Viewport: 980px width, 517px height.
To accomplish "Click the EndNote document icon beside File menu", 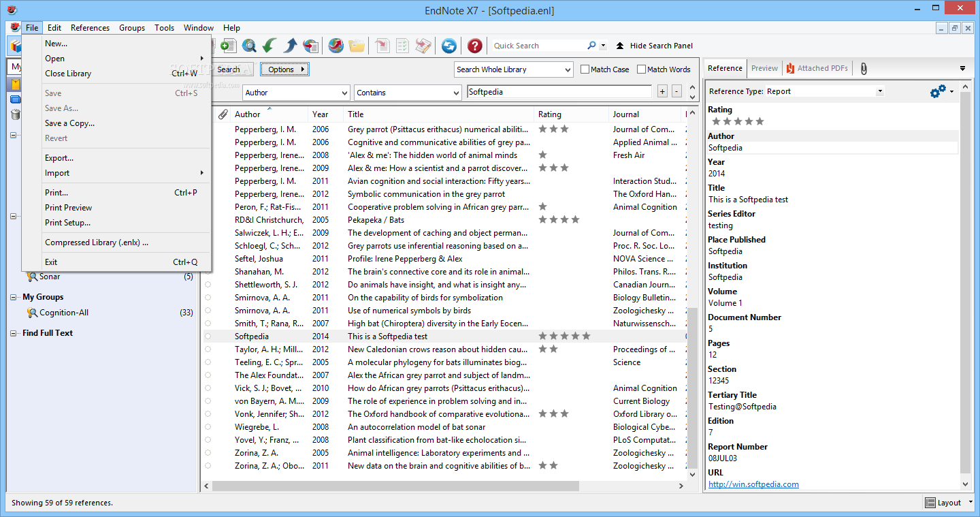I will tap(15, 28).
